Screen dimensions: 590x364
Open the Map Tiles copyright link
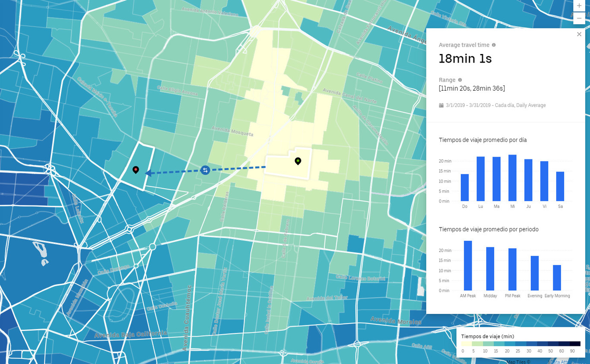tap(518, 361)
